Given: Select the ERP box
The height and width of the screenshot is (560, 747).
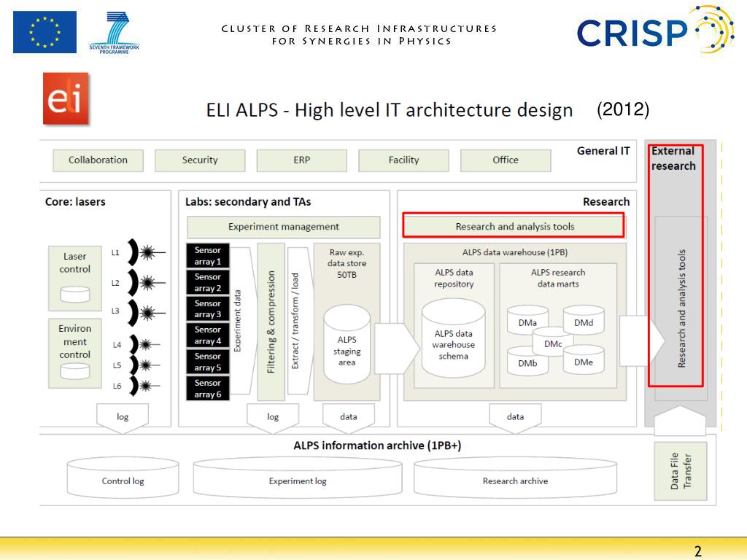Looking at the screenshot, I should (301, 160).
